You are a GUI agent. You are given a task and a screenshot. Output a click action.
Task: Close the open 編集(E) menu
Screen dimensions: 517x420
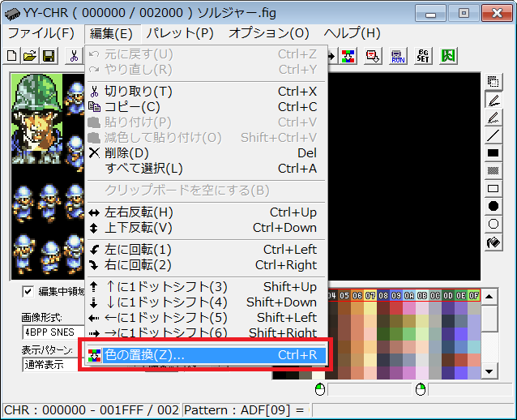tap(112, 34)
